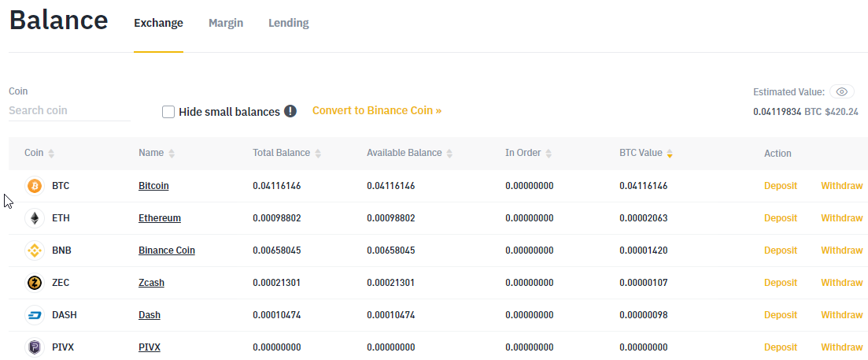
Task: Click the small balances info icon
Action: (x=290, y=112)
